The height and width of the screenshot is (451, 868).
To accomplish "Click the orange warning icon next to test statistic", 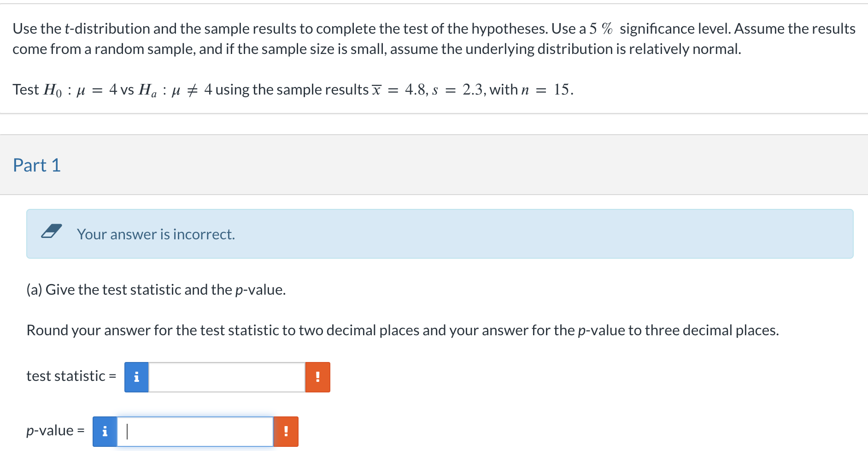I will [318, 377].
